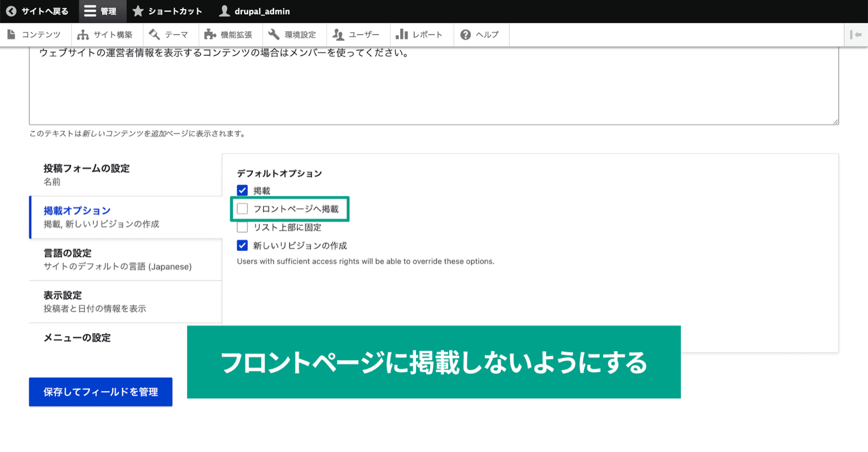The height and width of the screenshot is (452, 868).
Task: Click the デフォルトオプション heading text
Action: coord(279,173)
